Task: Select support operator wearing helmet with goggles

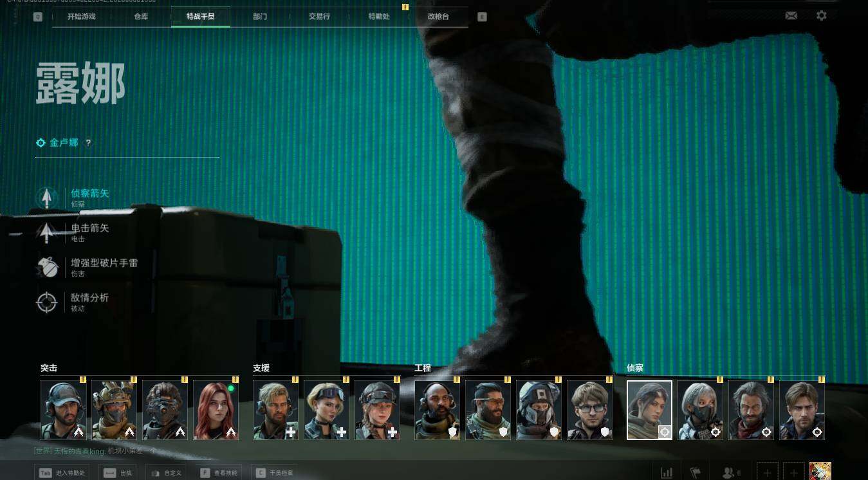Action: 377,410
